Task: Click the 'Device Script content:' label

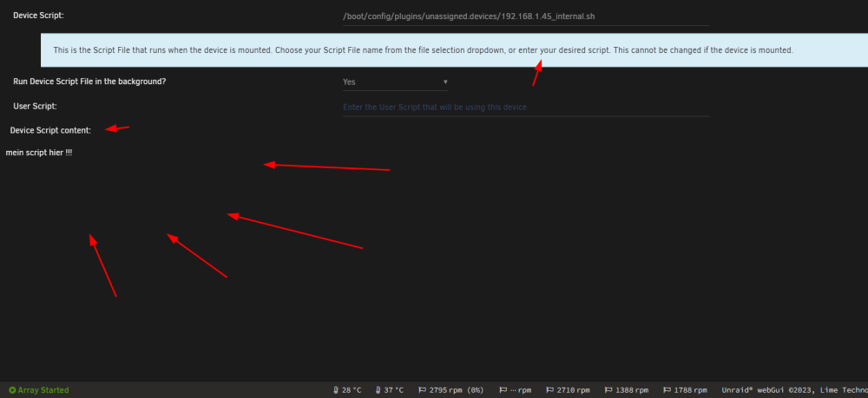Action: click(x=50, y=130)
